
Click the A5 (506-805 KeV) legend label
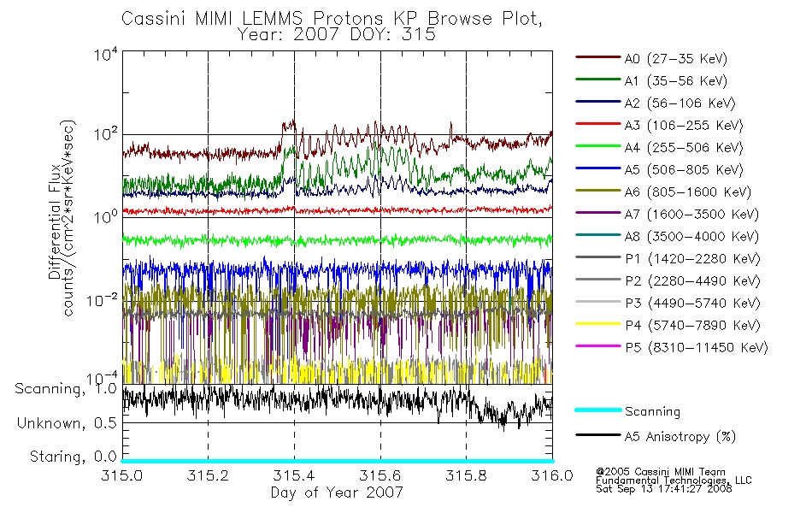pos(684,170)
